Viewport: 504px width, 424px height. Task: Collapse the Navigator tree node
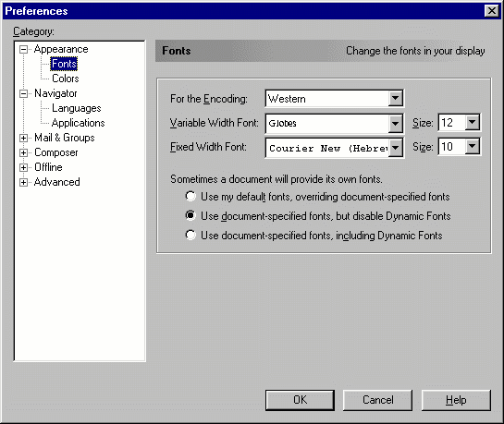[x=23, y=93]
